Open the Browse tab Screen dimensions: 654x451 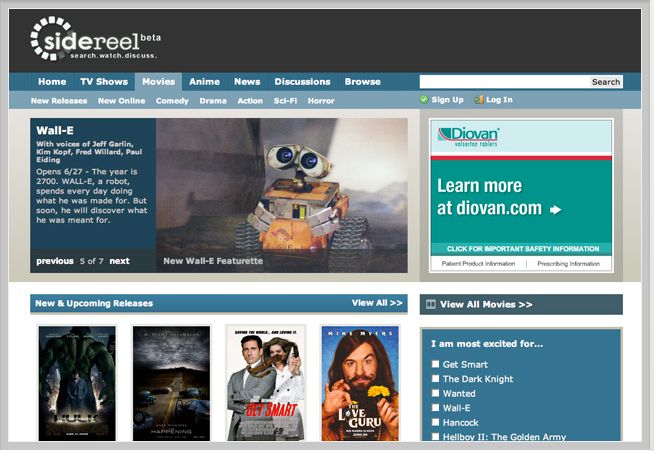[362, 82]
